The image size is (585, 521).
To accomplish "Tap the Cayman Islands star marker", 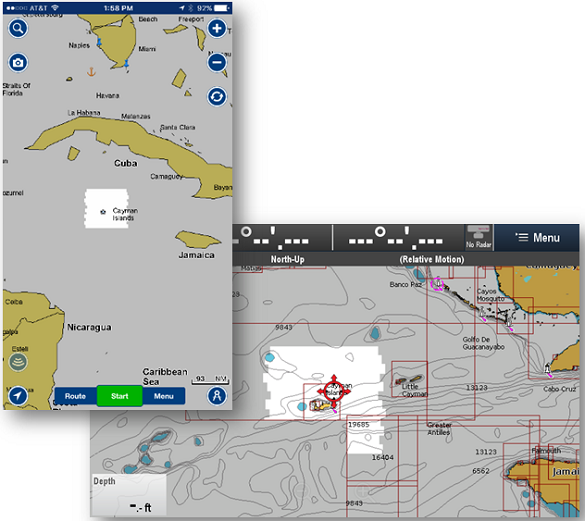I will point(103,212).
